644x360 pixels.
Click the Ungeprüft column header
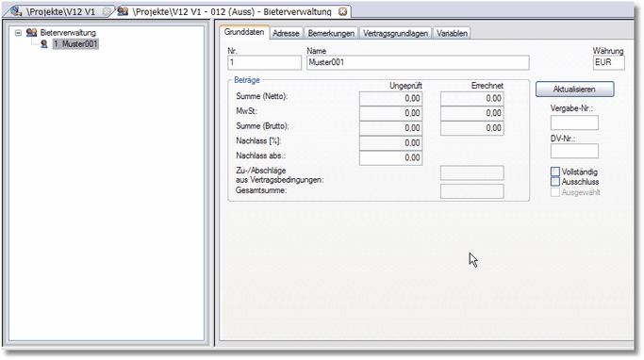coord(405,86)
